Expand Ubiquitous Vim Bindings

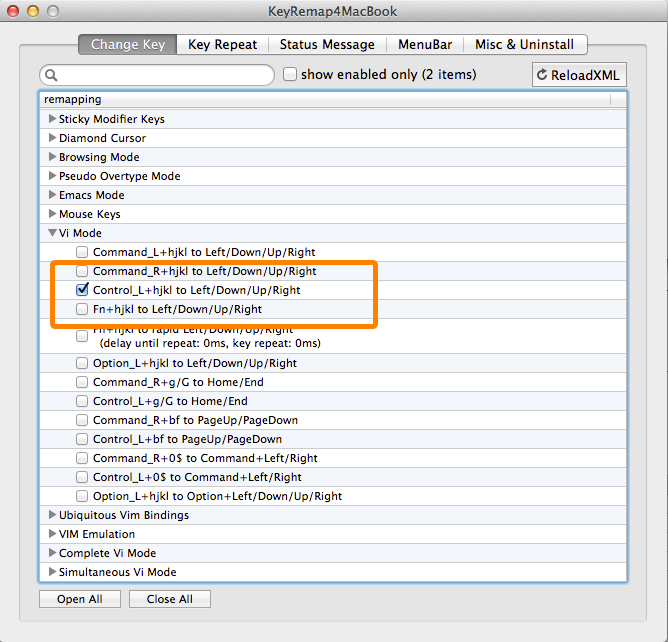tap(52, 515)
